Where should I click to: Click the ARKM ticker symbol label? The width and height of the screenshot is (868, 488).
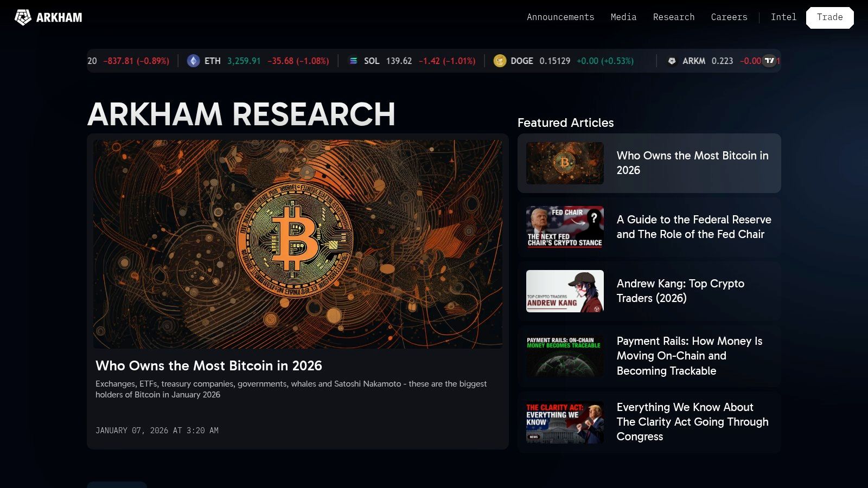tap(694, 61)
